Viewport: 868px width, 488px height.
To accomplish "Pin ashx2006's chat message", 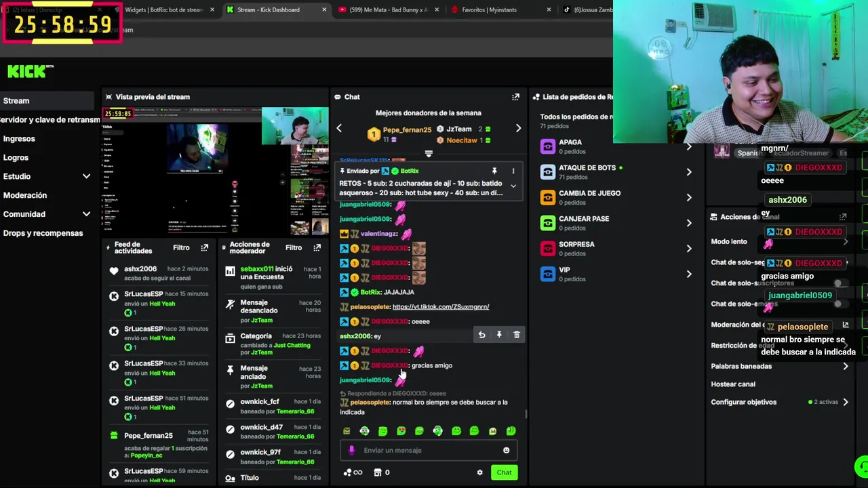I will tap(499, 335).
